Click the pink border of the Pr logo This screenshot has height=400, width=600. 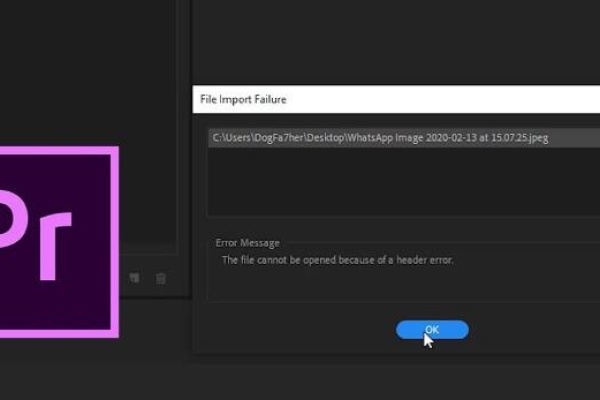(114, 250)
